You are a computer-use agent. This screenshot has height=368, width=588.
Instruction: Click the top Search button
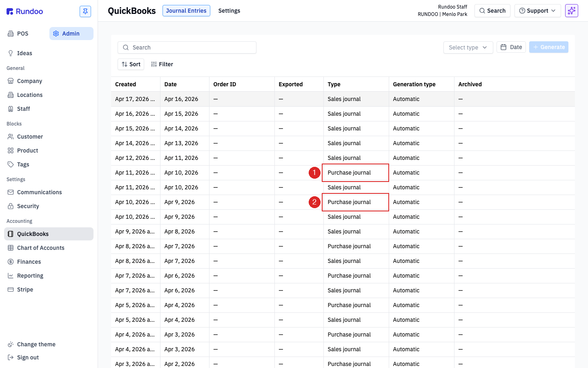coord(492,11)
